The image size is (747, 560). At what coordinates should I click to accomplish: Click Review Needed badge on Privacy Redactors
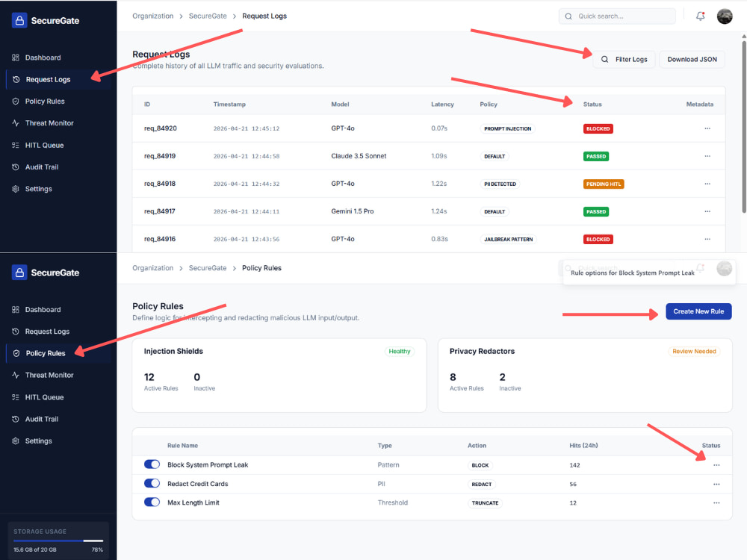(694, 352)
